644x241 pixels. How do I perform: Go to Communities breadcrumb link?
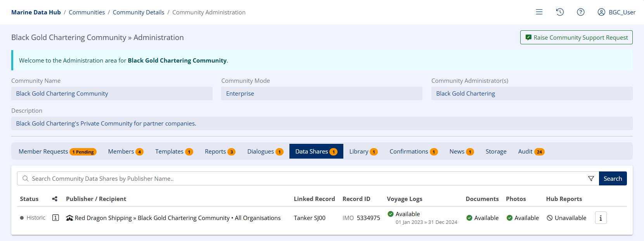click(87, 12)
